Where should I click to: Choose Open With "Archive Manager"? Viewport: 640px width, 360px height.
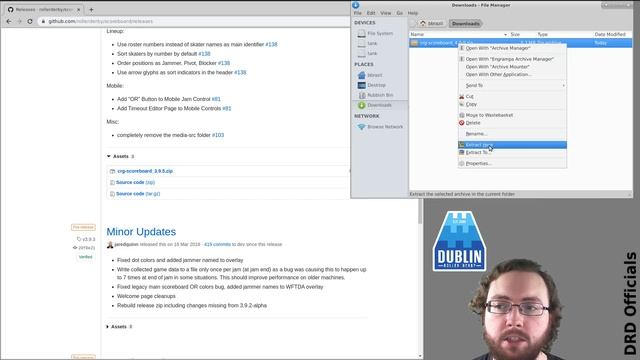(x=512, y=48)
